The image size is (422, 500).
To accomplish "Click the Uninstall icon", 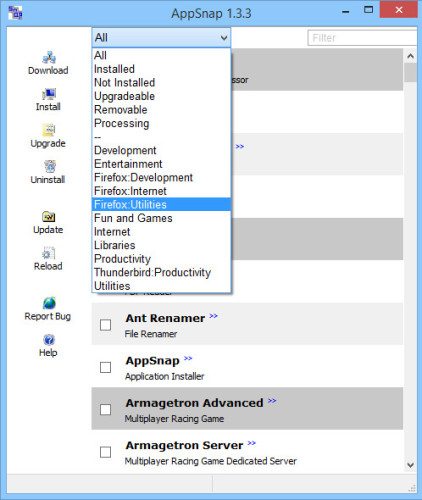I will click(50, 166).
